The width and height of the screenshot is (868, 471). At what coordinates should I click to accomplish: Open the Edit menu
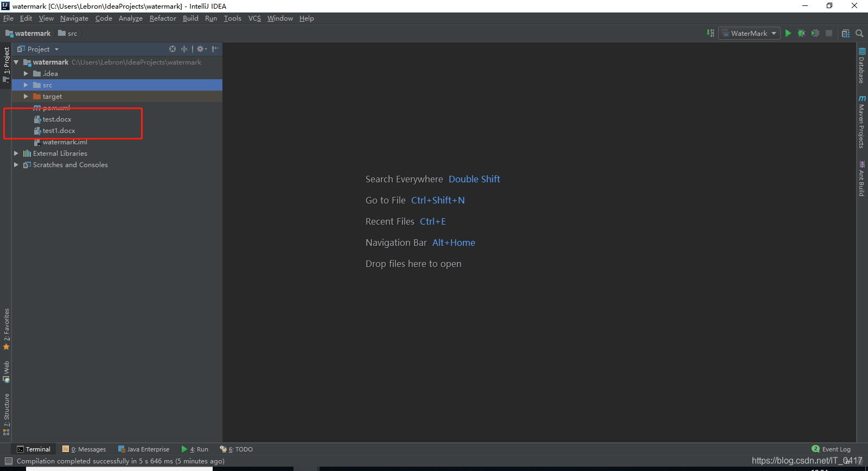click(26, 18)
